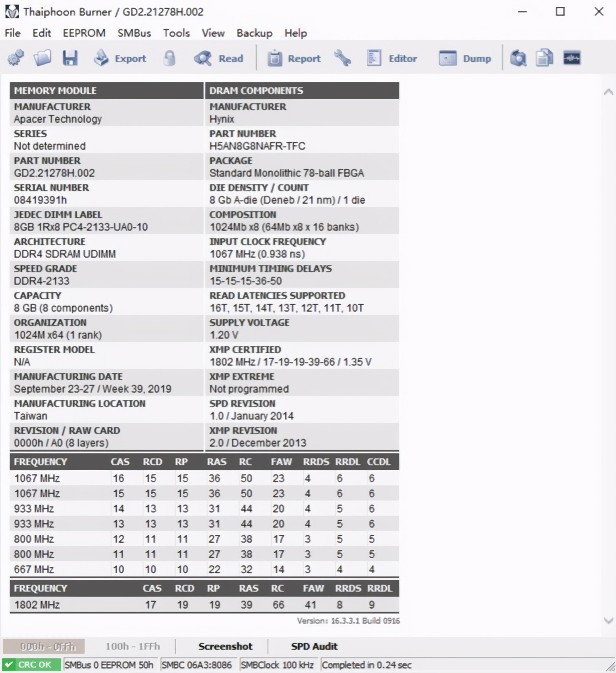Image resolution: width=616 pixels, height=673 pixels.
Task: Click the timing delays 15-15-15-36-50
Action: click(x=246, y=281)
